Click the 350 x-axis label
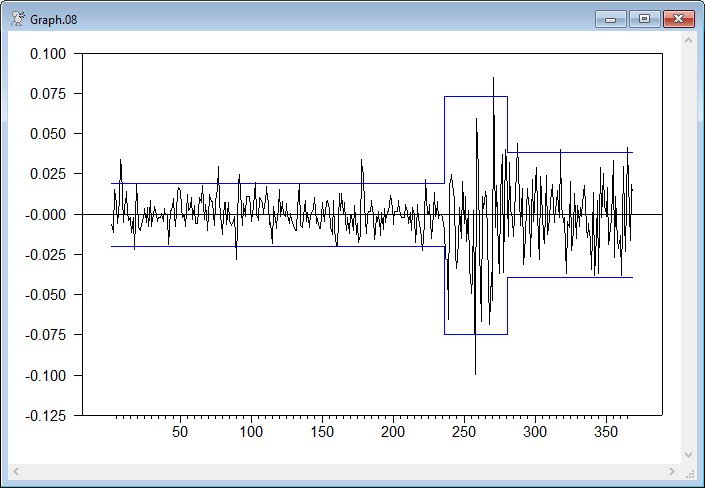This screenshot has height=488, width=705. [606, 432]
